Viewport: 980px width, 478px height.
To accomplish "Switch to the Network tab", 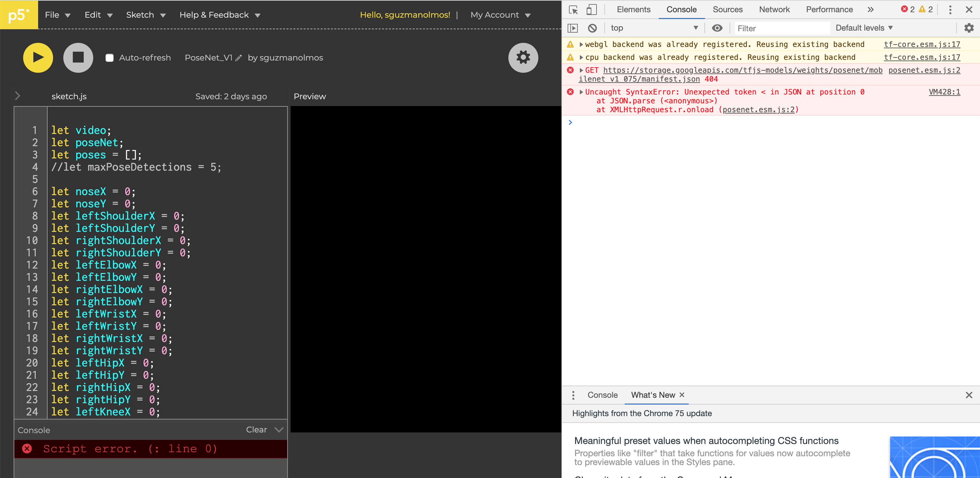I will [x=774, y=10].
